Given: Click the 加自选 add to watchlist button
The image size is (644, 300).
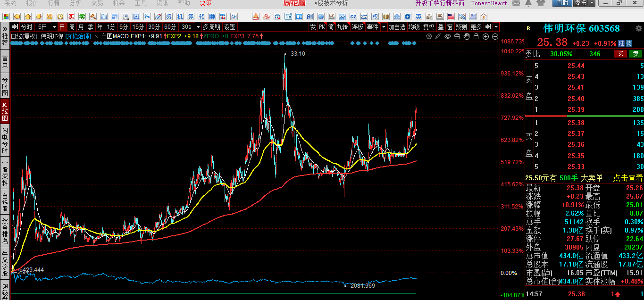Looking at the screenshot, I should tap(397, 27).
